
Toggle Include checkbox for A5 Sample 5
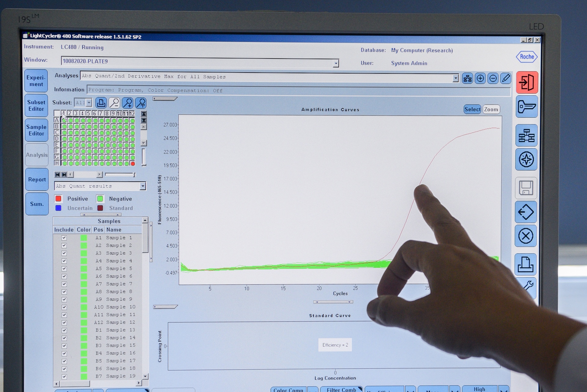pyautogui.click(x=64, y=268)
